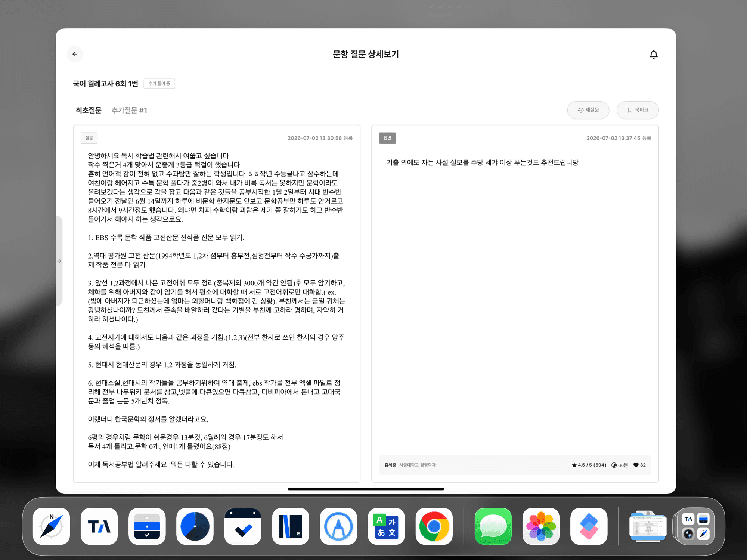Click the 질문 label tag
This screenshot has width=747, height=560.
89,138
